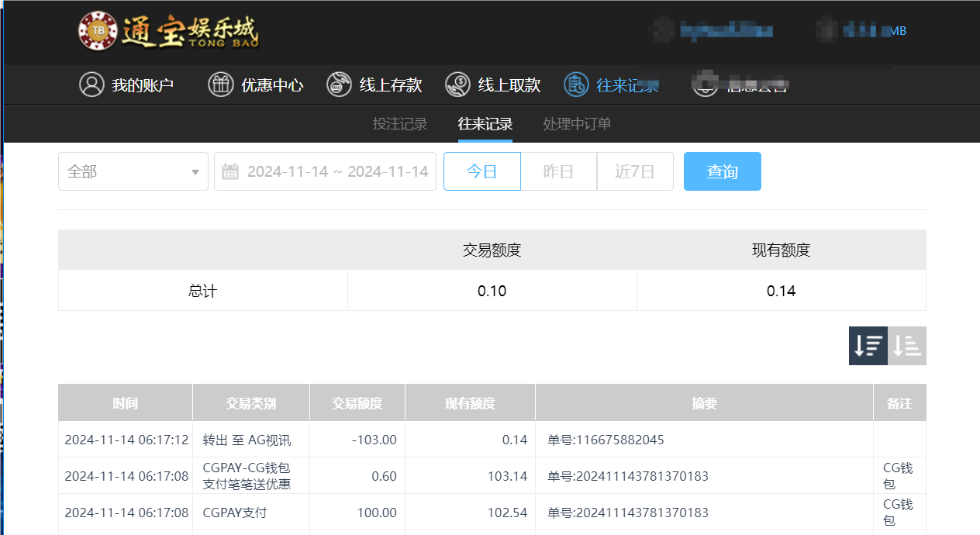Select the 往来记录 tab
The image size is (980, 535).
coord(484,123)
